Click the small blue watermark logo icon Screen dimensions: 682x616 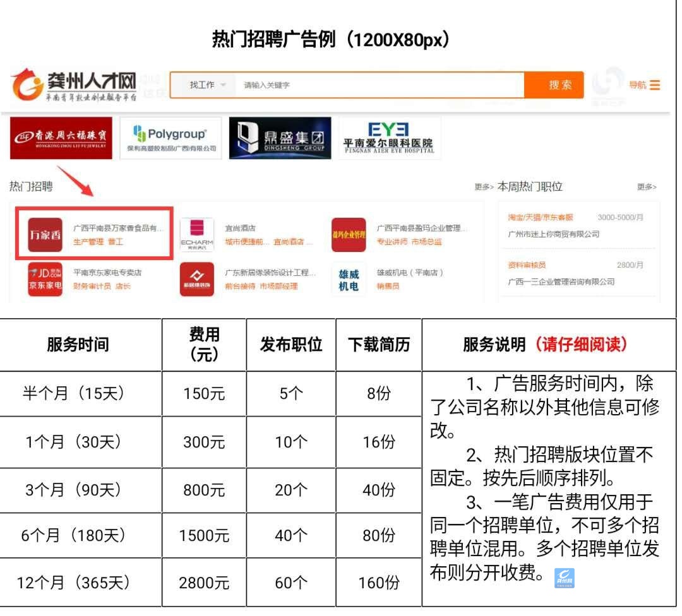click(x=564, y=577)
